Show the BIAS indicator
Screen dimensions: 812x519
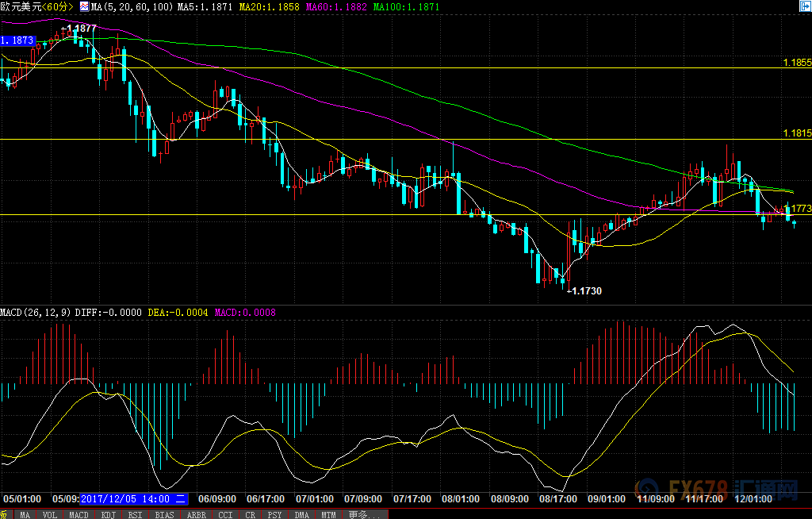(x=164, y=514)
